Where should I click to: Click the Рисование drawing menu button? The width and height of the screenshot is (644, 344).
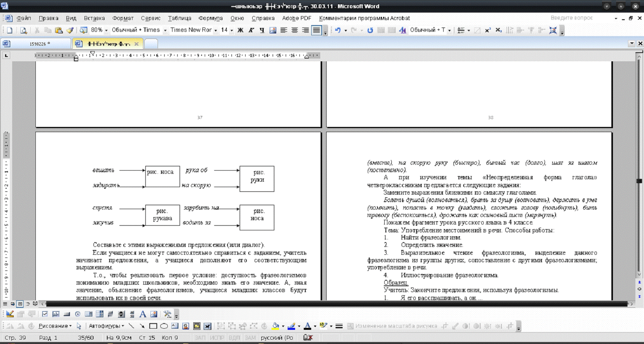click(x=55, y=326)
